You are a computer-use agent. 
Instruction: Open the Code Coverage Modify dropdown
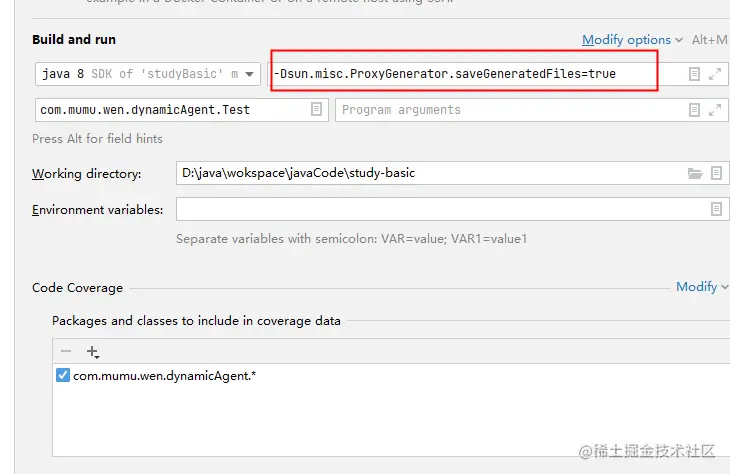tap(702, 287)
